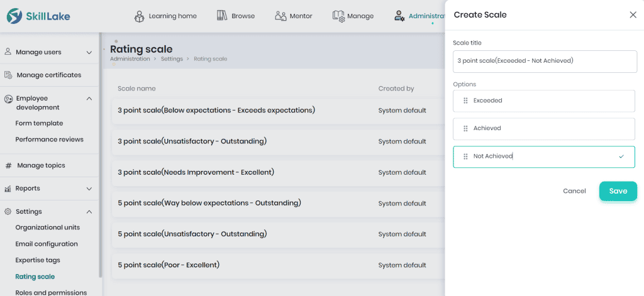This screenshot has height=296, width=644.
Task: Select the Mentor people icon
Action: 280,16
